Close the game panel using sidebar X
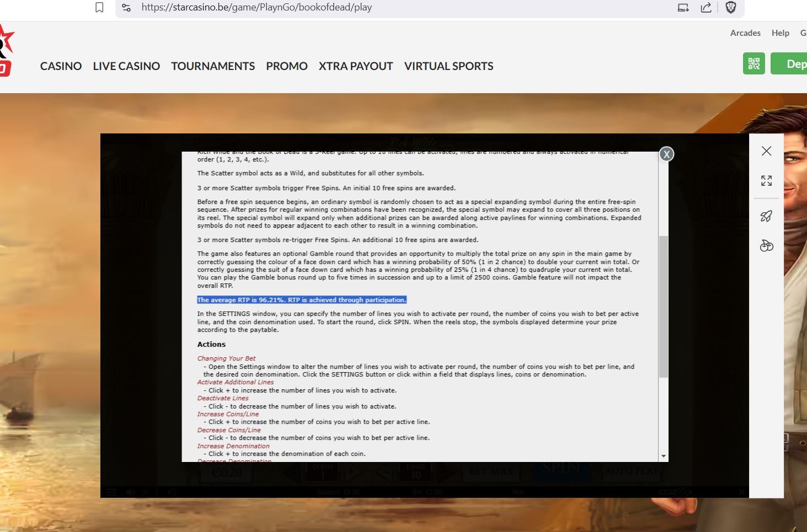 (766, 151)
